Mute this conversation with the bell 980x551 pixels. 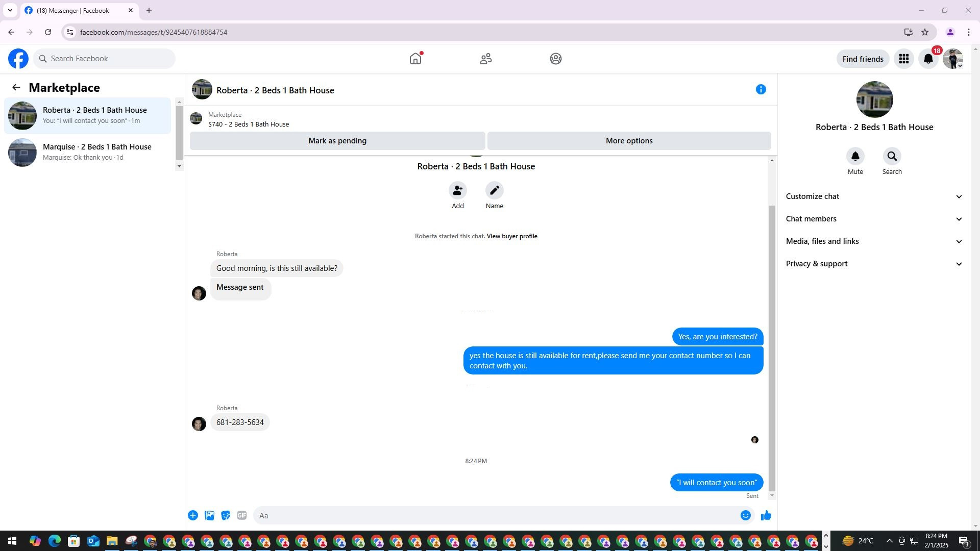coord(855,157)
